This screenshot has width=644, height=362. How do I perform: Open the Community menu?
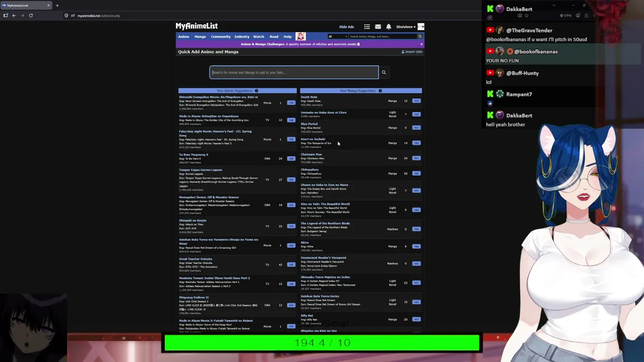[x=221, y=37]
